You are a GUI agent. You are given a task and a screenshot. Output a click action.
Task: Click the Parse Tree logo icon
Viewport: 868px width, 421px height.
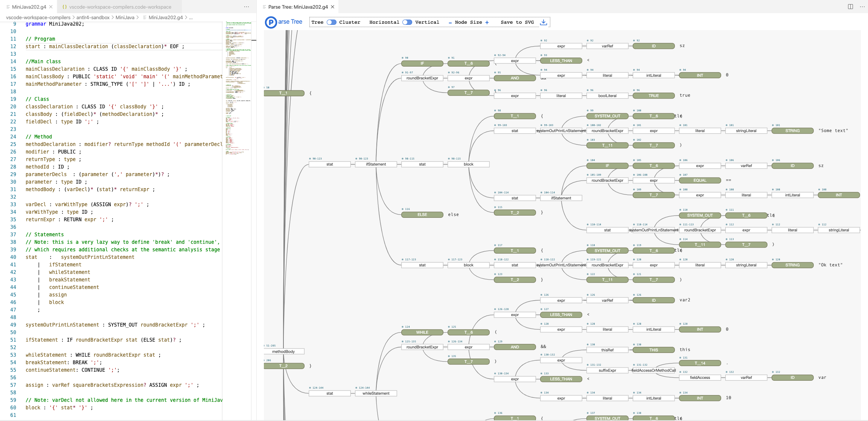tap(271, 23)
